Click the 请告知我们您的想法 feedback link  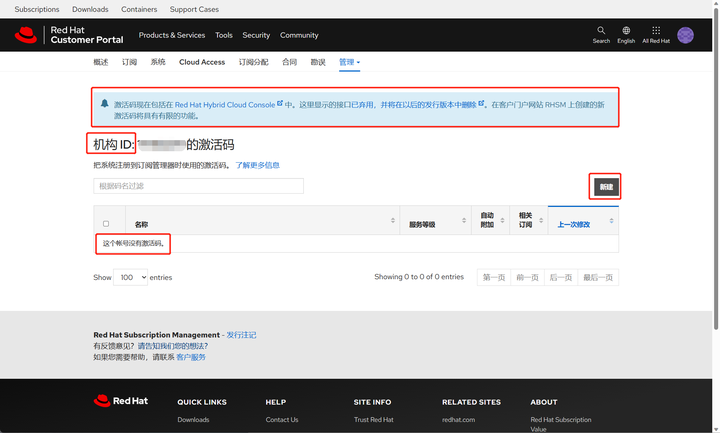[x=173, y=346]
